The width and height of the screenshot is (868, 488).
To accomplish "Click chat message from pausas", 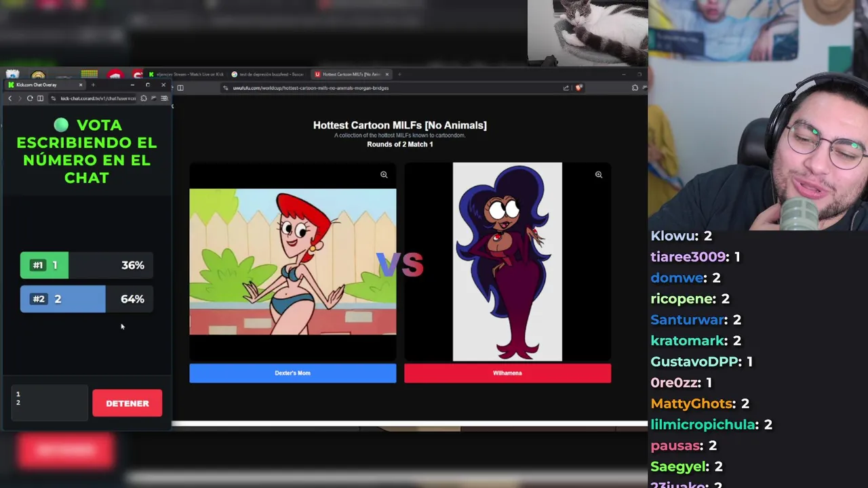I will coord(684,446).
